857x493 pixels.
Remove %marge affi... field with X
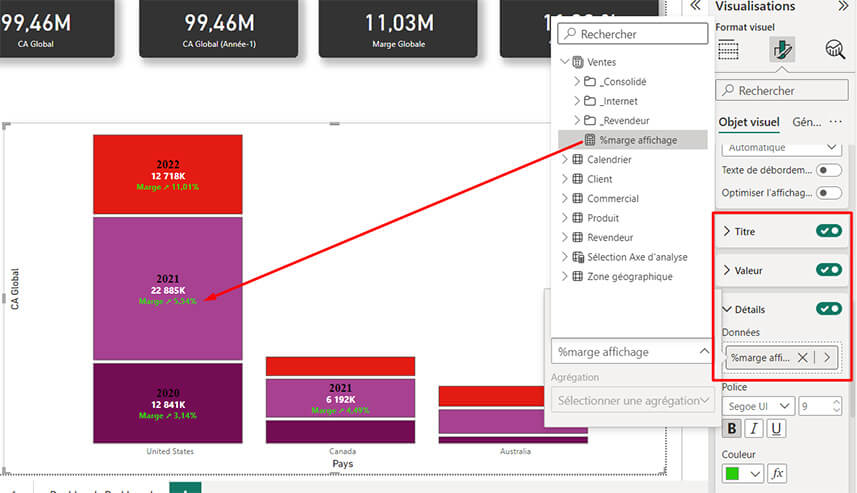(x=802, y=357)
